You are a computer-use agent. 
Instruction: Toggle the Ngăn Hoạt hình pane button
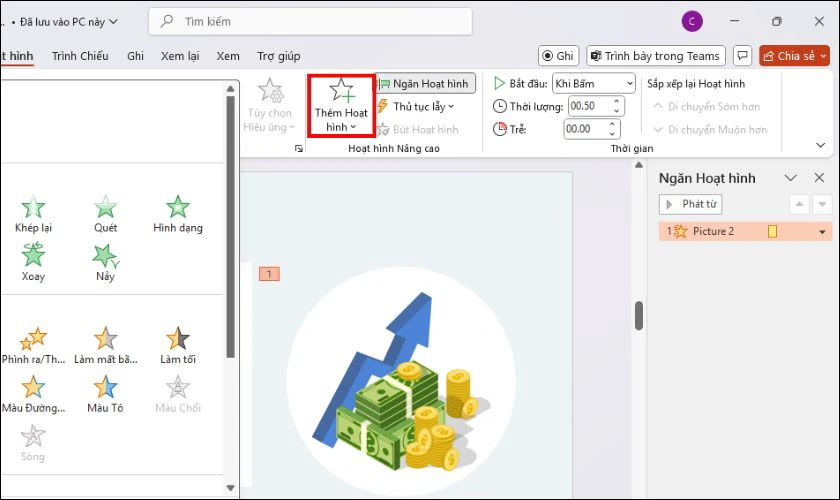tap(424, 84)
